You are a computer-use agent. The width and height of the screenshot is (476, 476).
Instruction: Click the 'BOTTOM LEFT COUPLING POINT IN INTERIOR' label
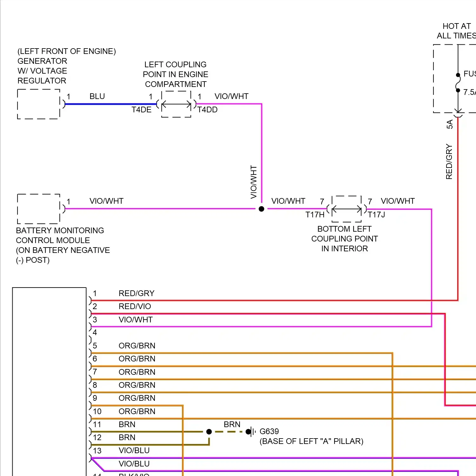[x=345, y=239]
